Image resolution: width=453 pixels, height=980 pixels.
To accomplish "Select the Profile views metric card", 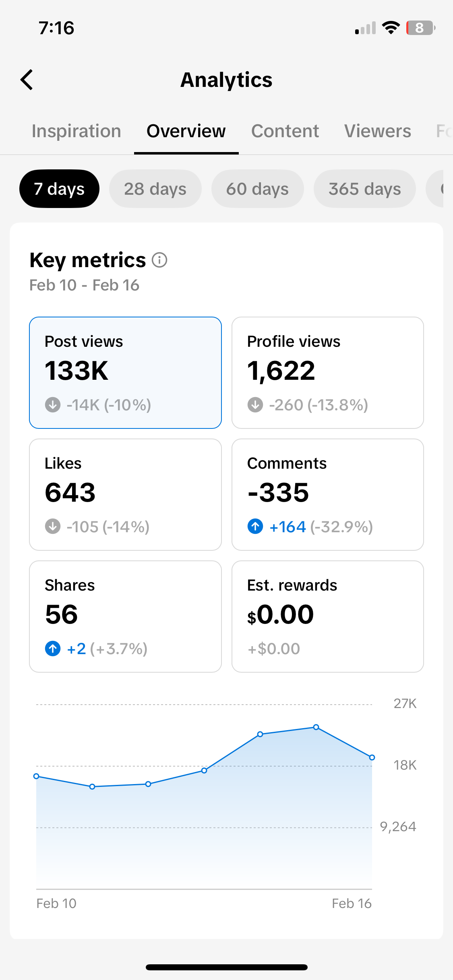I will 328,373.
